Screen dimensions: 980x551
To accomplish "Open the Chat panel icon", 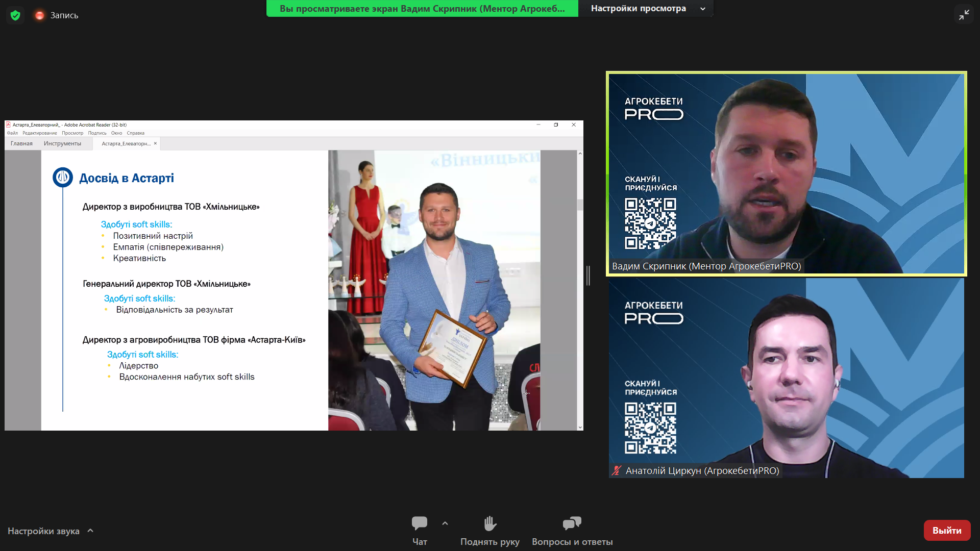I will point(419,523).
